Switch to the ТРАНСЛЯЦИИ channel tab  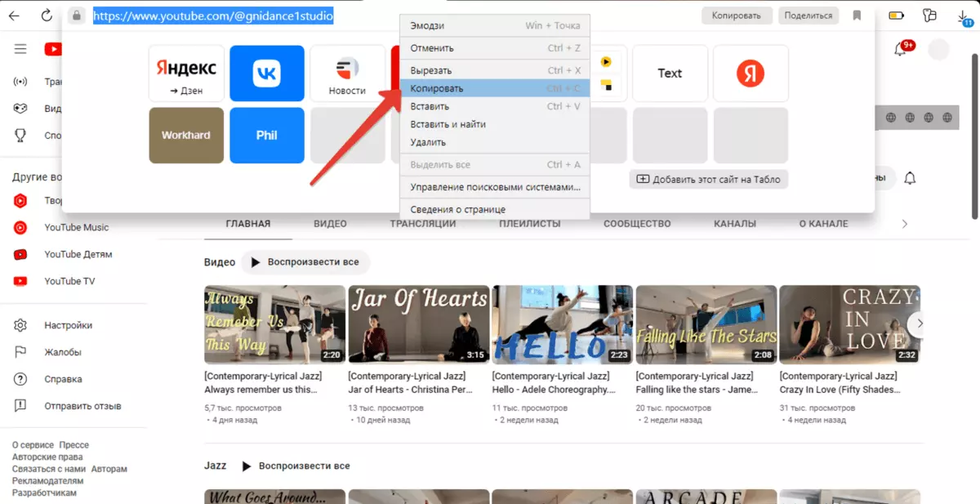[423, 224]
